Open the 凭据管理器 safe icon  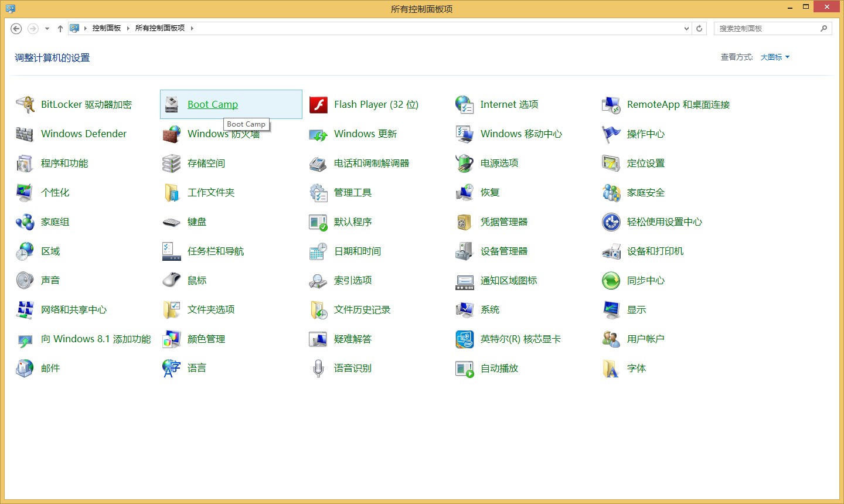tap(465, 222)
